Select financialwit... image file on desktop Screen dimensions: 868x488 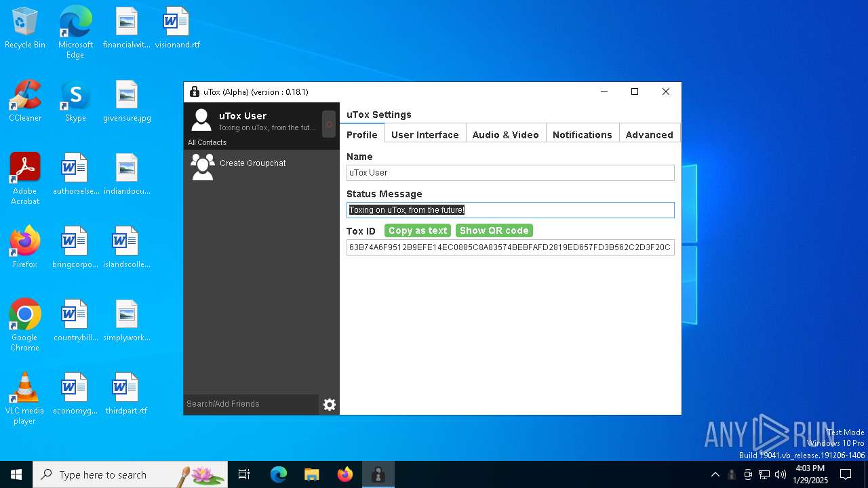[x=127, y=28]
